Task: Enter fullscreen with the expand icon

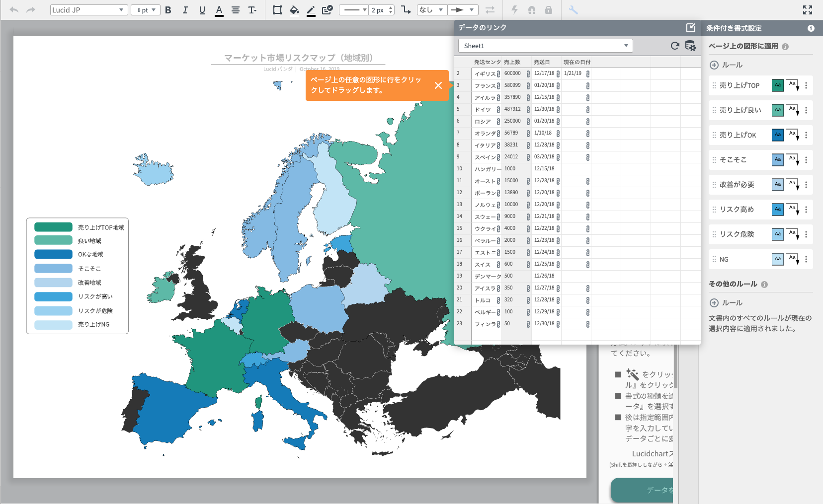Action: pos(808,10)
